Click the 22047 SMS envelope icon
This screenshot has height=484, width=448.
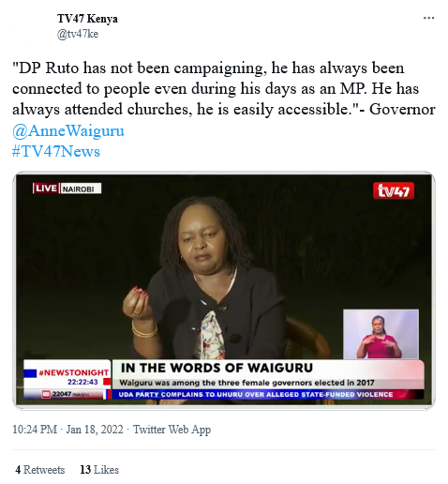point(46,394)
